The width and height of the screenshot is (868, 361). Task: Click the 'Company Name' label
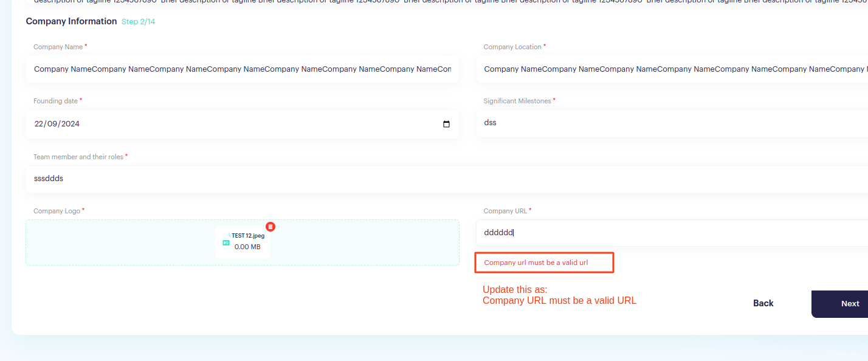[x=58, y=47]
